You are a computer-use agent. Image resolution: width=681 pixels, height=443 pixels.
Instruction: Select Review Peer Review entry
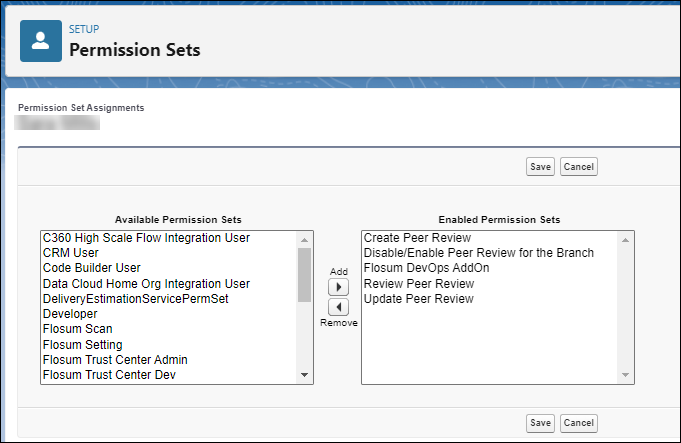click(x=419, y=284)
